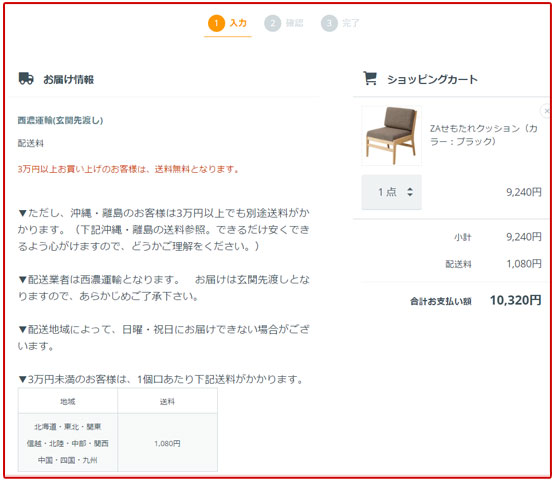Click paragraph about 沖縄・離島 shipping
Image resolution: width=557 pixels, height=481 pixels.
[163, 229]
